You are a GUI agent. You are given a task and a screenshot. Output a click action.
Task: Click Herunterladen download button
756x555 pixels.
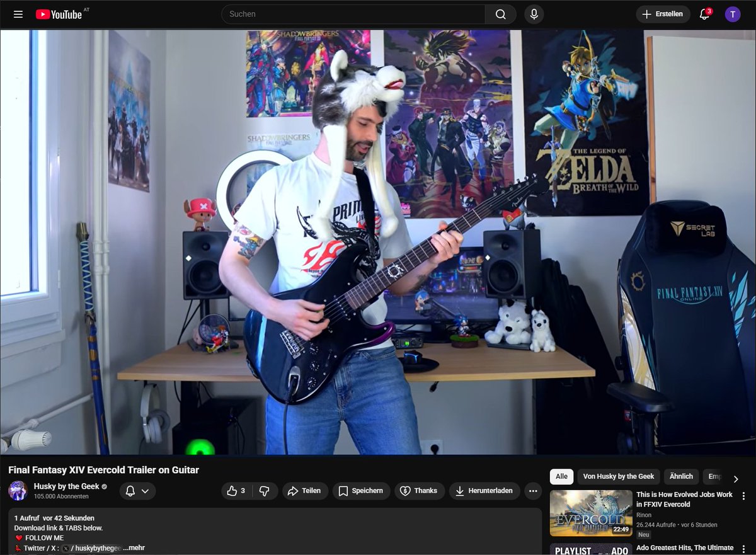[484, 491]
